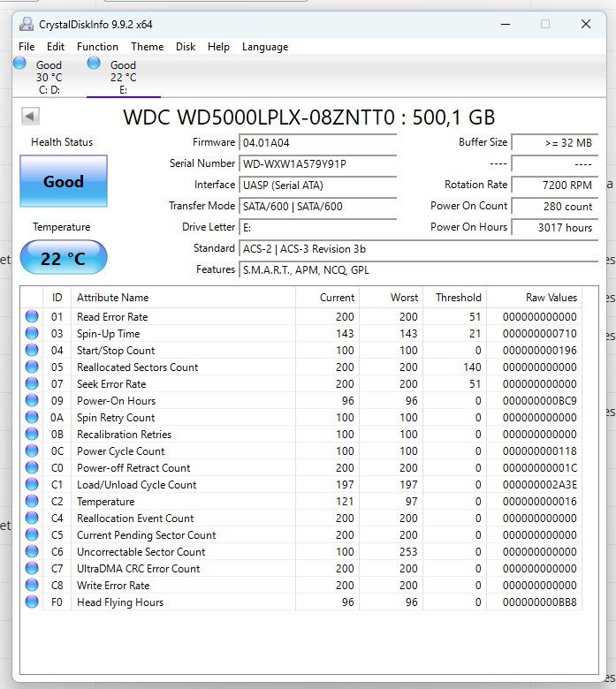The height and width of the screenshot is (689, 616).
Task: Click status orb for Seek Error Rate
Action: pyautogui.click(x=32, y=383)
